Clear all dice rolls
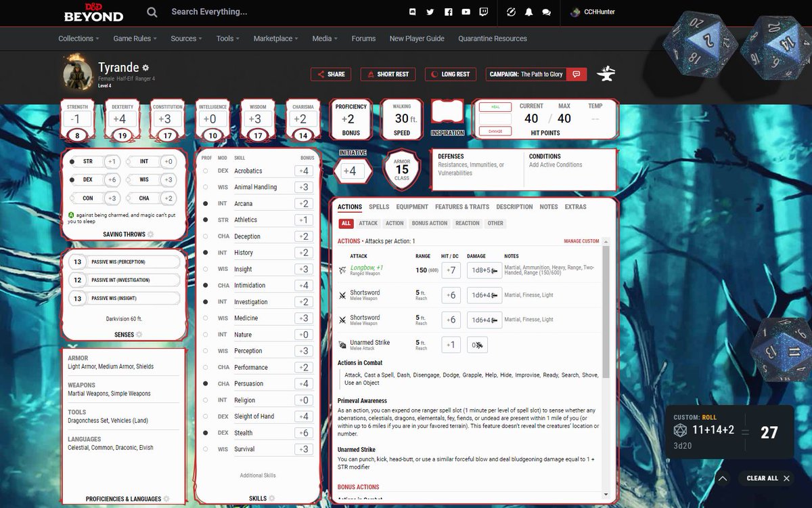 click(x=768, y=478)
